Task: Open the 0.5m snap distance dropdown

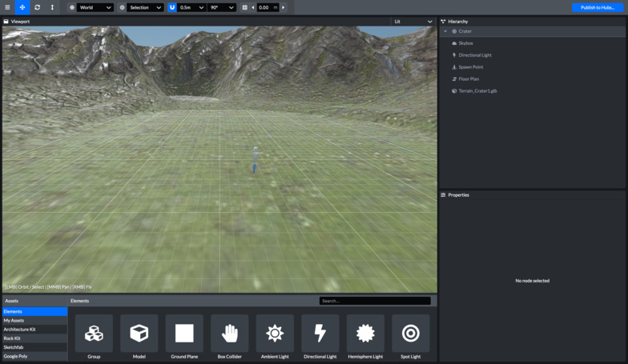Action: [191, 7]
